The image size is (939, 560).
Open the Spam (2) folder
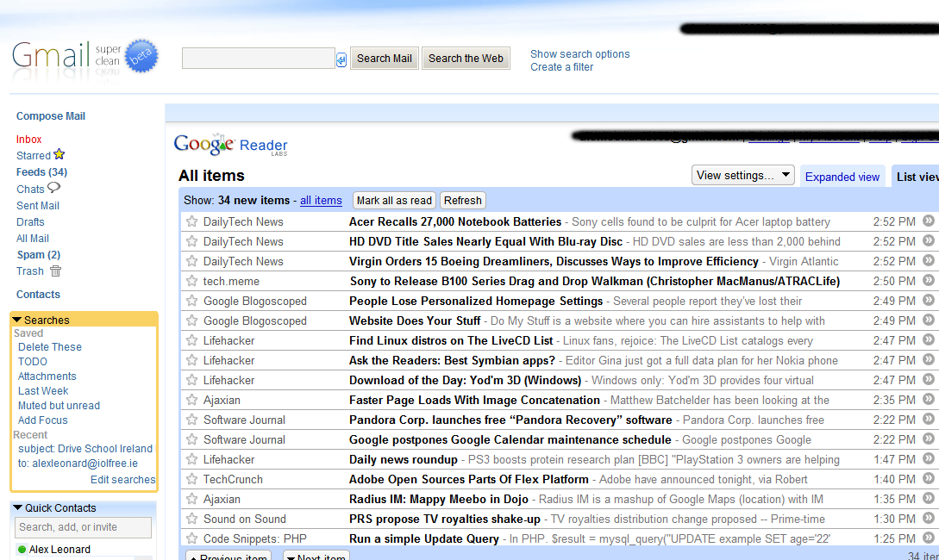[38, 254]
